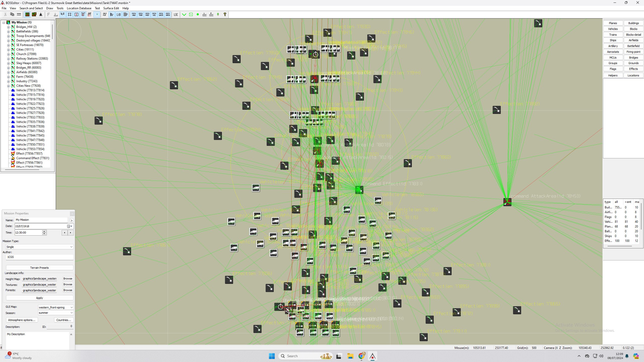
Task: Expand the Battlefields tree node
Action: click(x=8, y=31)
